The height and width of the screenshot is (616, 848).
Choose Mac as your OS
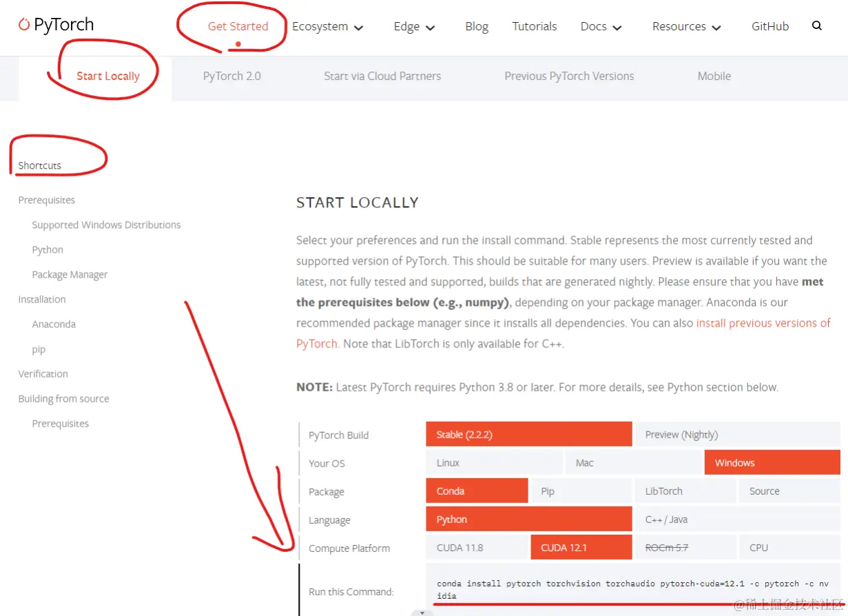click(x=633, y=462)
